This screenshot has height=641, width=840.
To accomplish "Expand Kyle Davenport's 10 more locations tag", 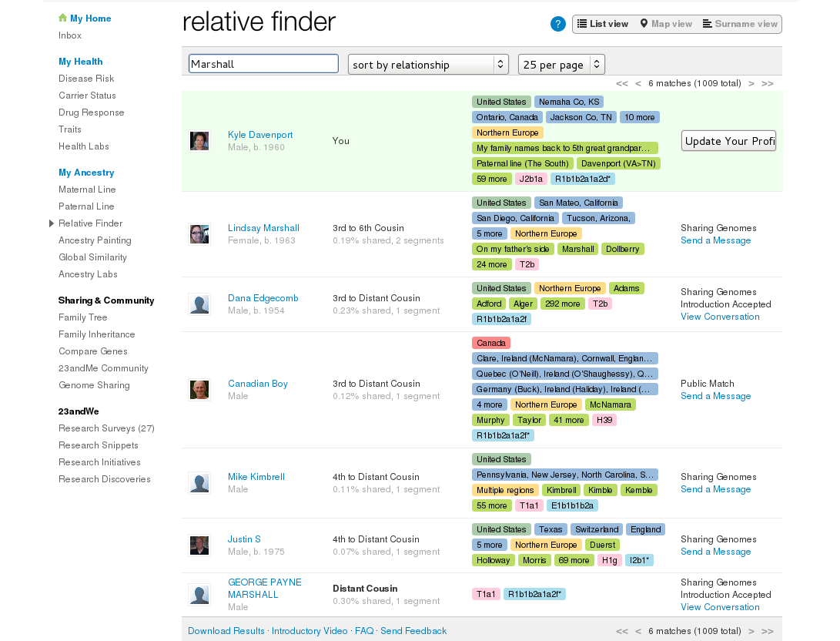I will click(640, 117).
